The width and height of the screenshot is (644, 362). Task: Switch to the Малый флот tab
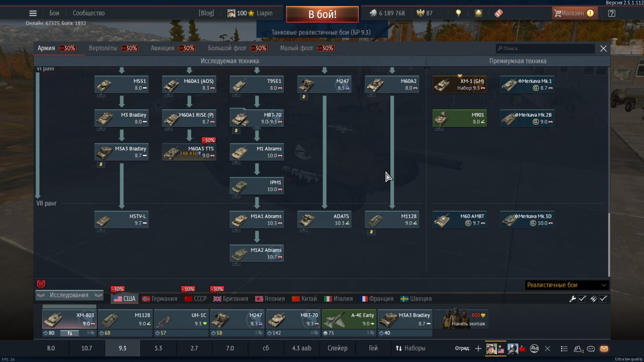coord(307,48)
